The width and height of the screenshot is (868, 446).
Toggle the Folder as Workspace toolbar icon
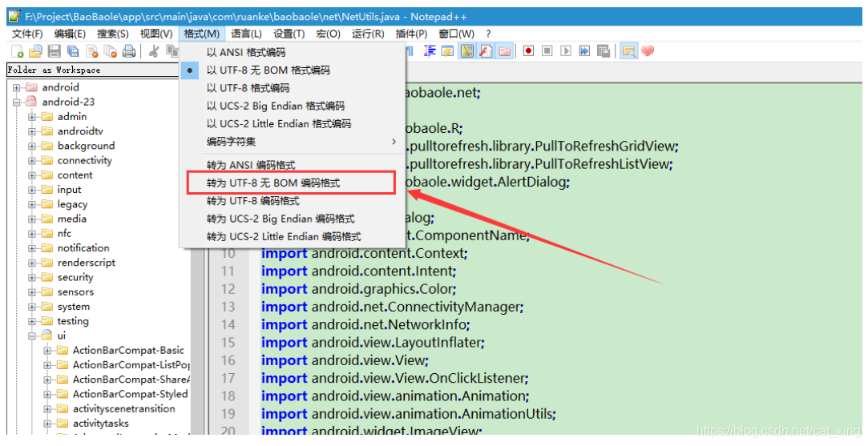(x=504, y=51)
